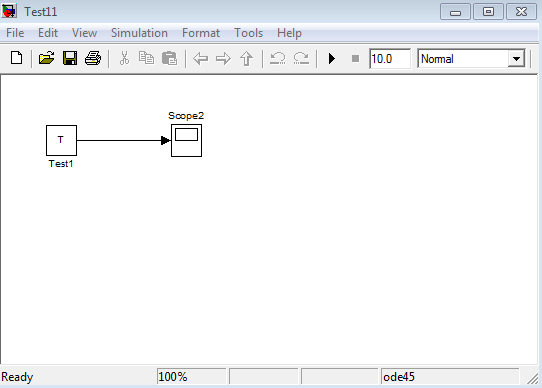Select the Scope2 block
Viewport: 542px width, 388px height.
186,140
